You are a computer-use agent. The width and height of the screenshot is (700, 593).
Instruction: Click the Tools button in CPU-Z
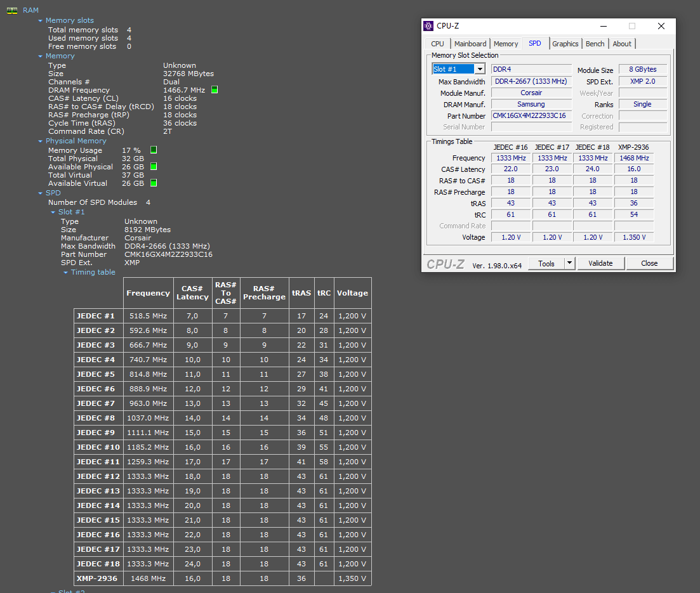pyautogui.click(x=546, y=263)
